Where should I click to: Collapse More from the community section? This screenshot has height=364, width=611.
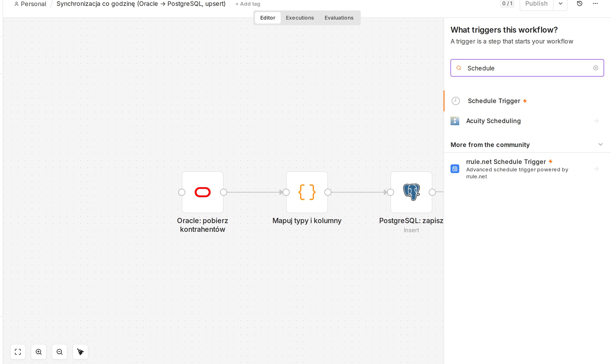600,144
